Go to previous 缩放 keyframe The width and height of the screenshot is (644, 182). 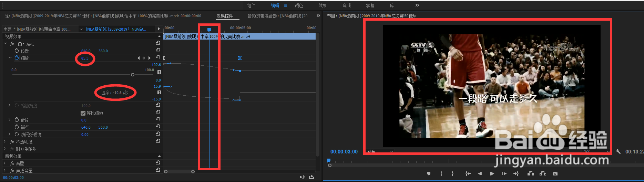[x=139, y=58]
